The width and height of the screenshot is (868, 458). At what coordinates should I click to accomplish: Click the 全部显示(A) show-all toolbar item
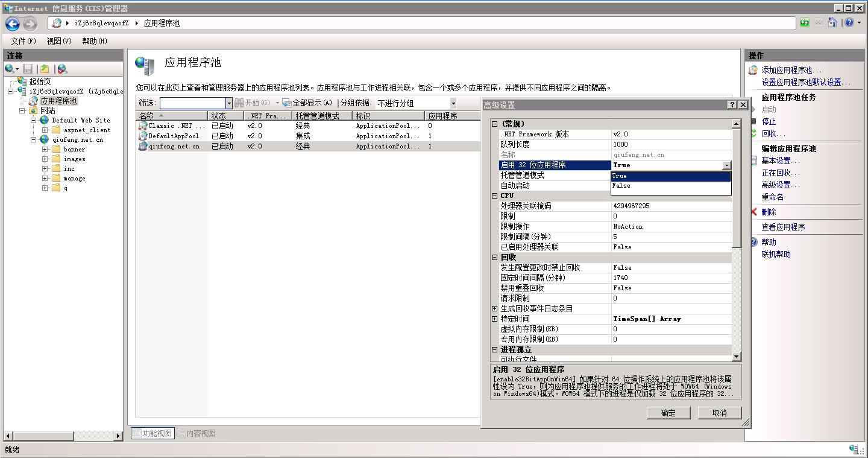(307, 103)
